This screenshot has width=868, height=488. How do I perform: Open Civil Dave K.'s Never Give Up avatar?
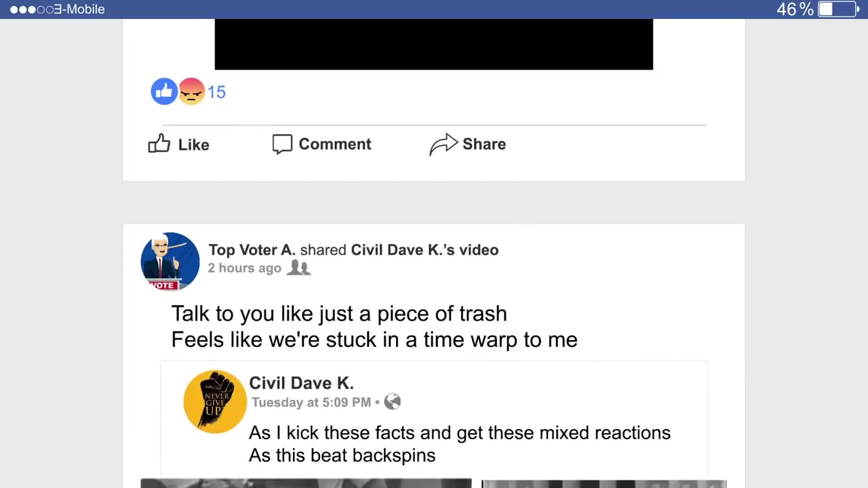[215, 401]
